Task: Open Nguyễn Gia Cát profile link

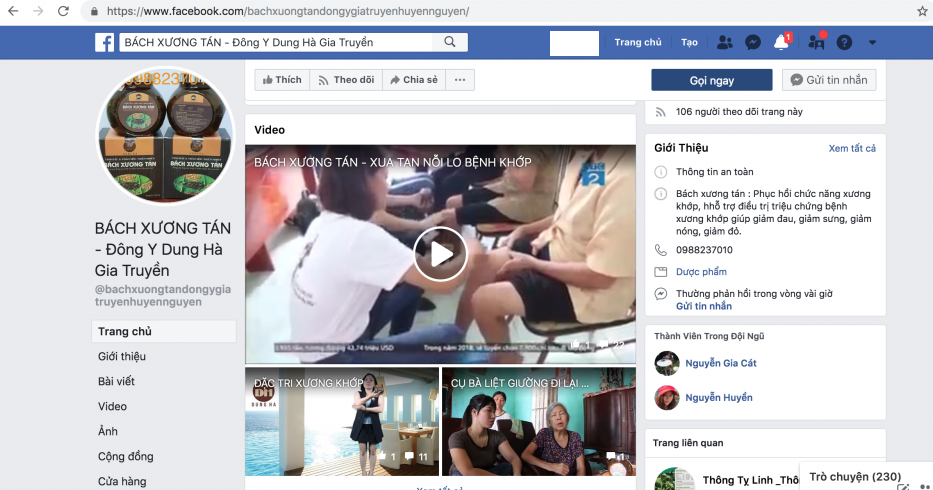Action: tap(720, 363)
